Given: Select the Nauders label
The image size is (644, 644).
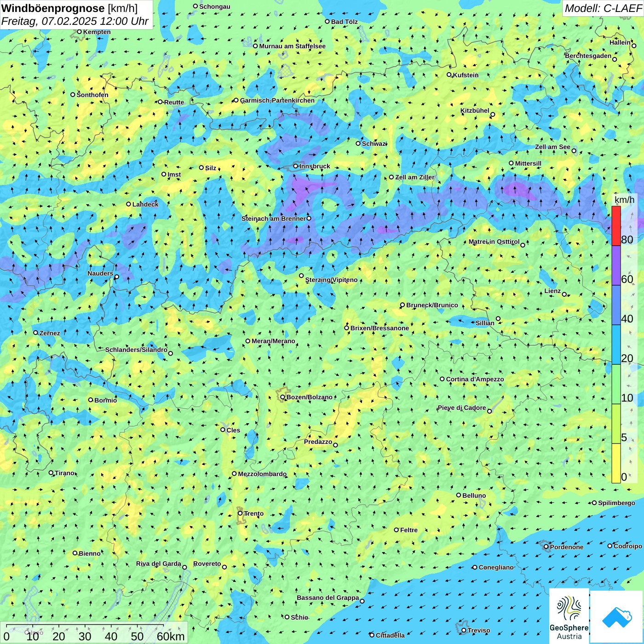Looking at the screenshot, I should (x=100, y=273).
